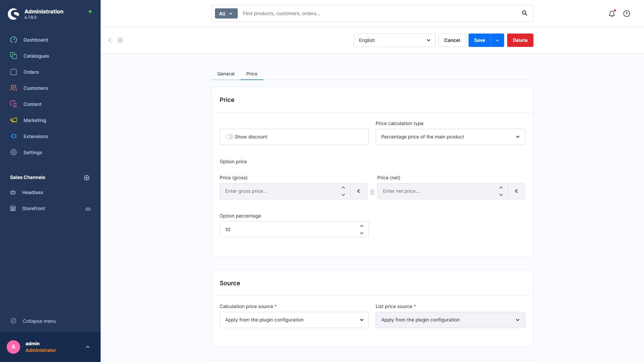Image resolution: width=644 pixels, height=362 pixels.
Task: Open Extensions in the sidebar
Action: click(x=36, y=136)
